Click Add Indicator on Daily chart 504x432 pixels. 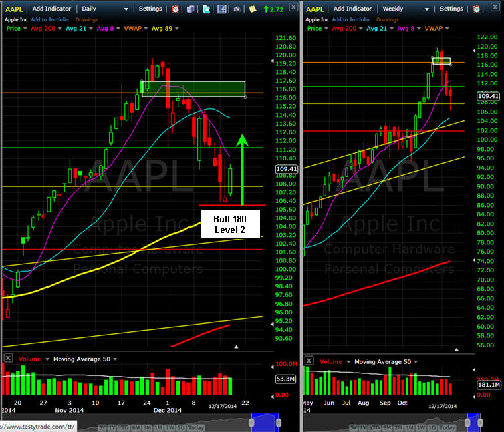pyautogui.click(x=51, y=9)
